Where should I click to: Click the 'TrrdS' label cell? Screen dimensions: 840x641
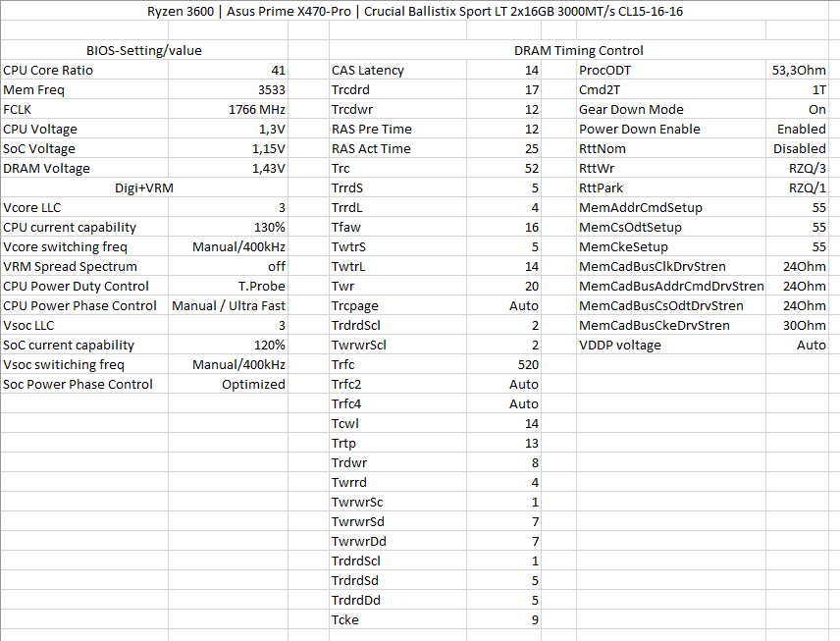(x=398, y=187)
